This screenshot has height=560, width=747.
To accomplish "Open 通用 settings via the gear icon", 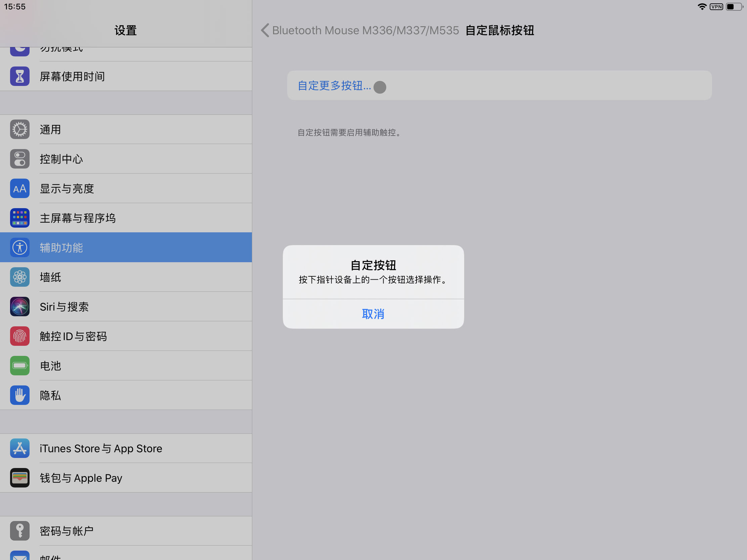I will [x=19, y=129].
